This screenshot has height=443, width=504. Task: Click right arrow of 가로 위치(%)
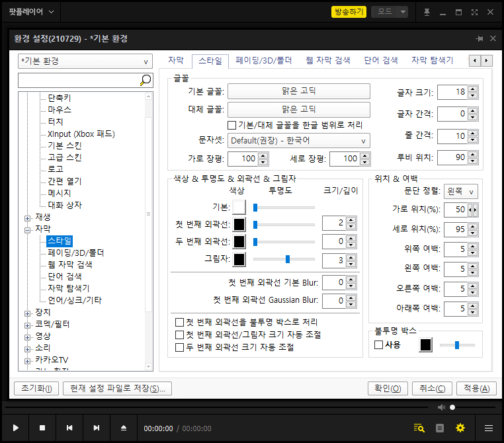475,210
